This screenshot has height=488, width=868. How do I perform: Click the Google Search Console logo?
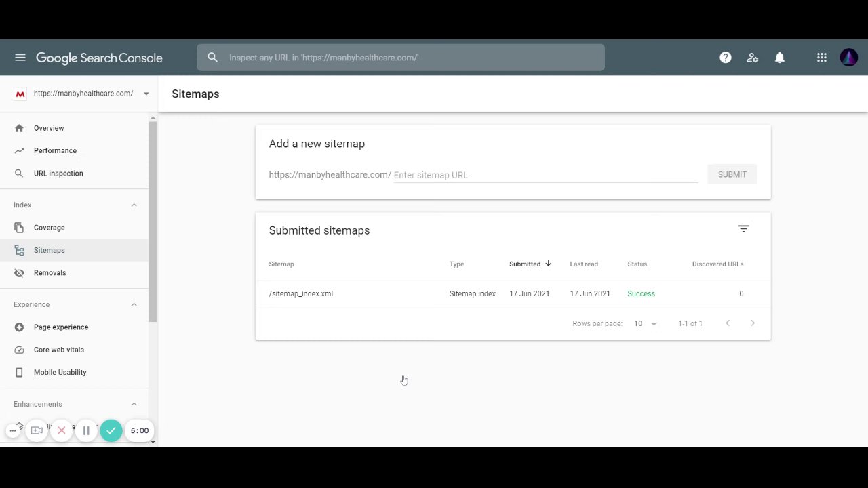point(99,58)
